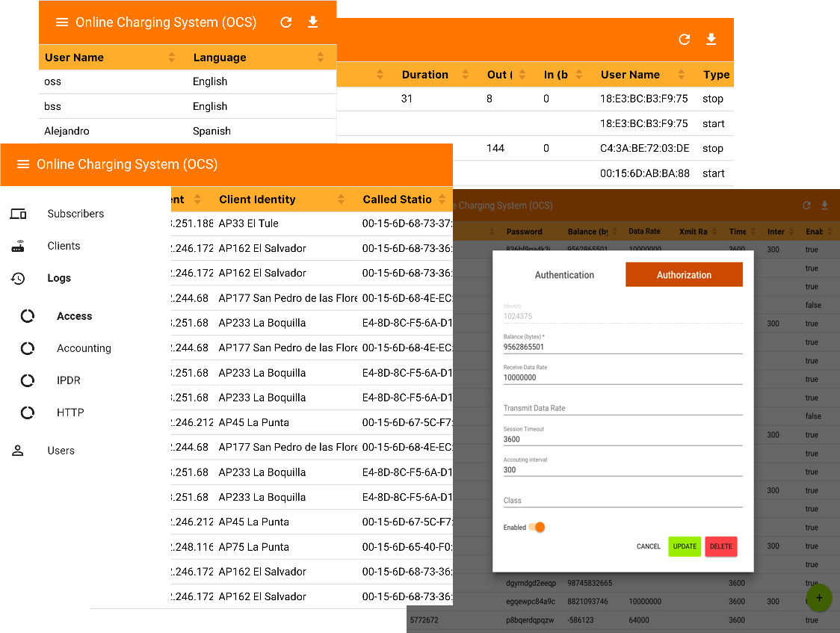The height and width of the screenshot is (633, 840).
Task: Click the Access log circle icon
Action: (28, 317)
